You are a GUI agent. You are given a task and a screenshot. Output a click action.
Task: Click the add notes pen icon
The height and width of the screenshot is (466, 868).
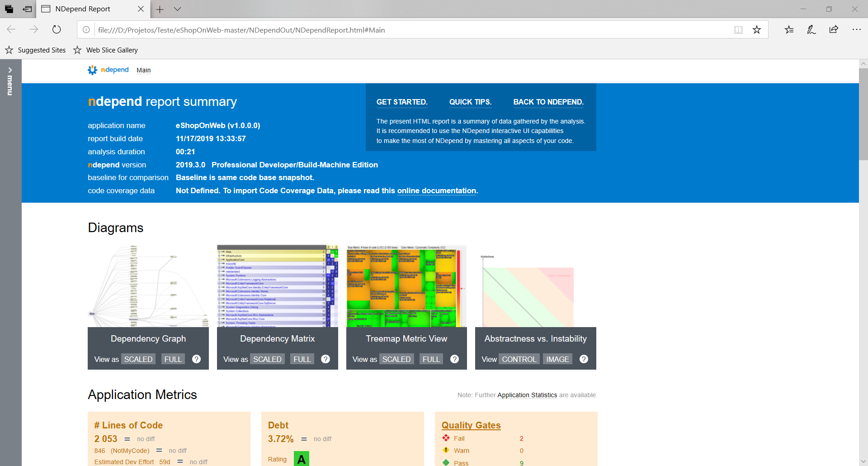point(811,30)
